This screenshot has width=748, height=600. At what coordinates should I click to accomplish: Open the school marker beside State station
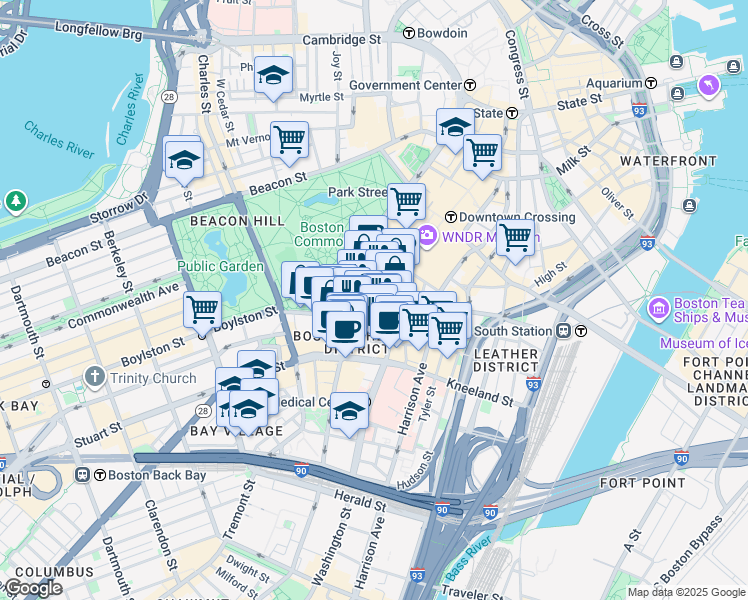pyautogui.click(x=455, y=128)
